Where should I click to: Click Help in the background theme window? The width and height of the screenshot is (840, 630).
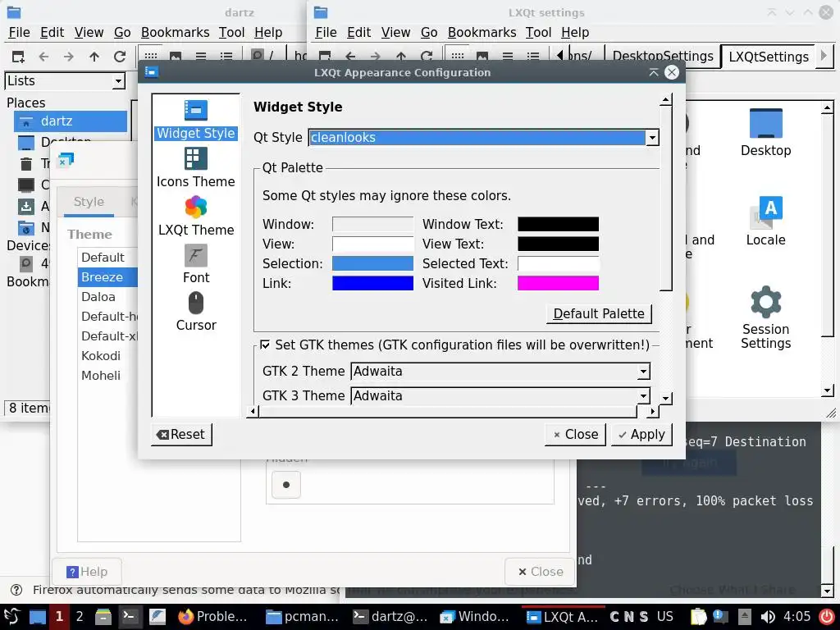pyautogui.click(x=87, y=572)
